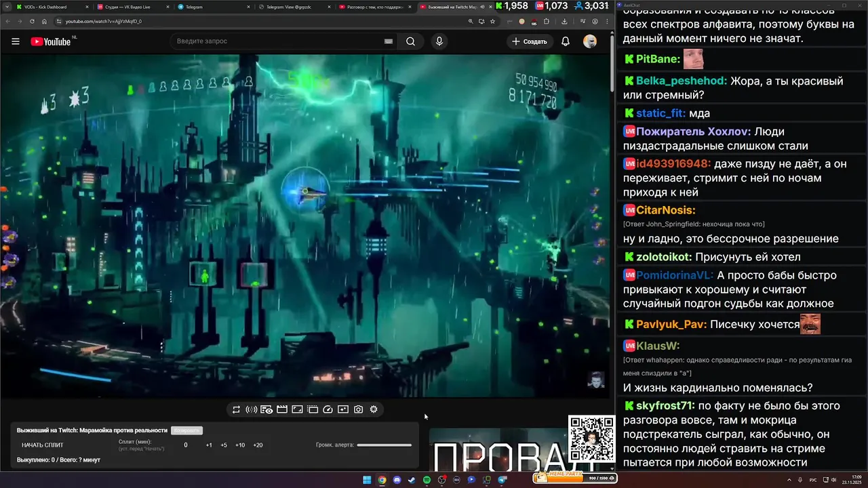Open YouTube notifications bell
Viewport: 868px width, 488px height.
tap(566, 41)
